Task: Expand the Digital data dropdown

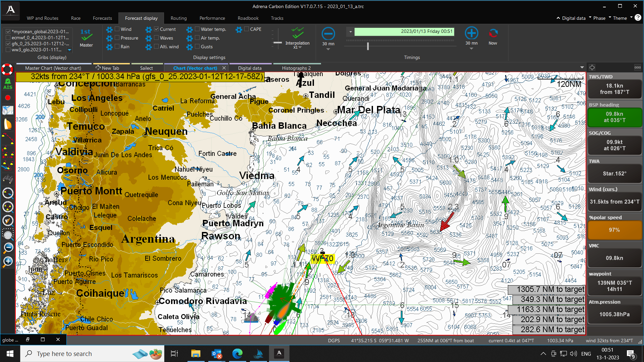Action: coord(574,18)
